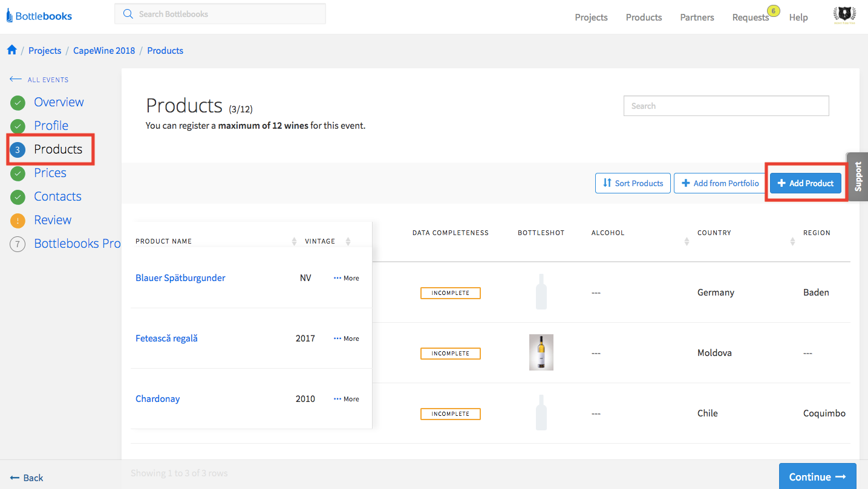Click the Continue button
Screen dimensions: 868x489
(817, 477)
